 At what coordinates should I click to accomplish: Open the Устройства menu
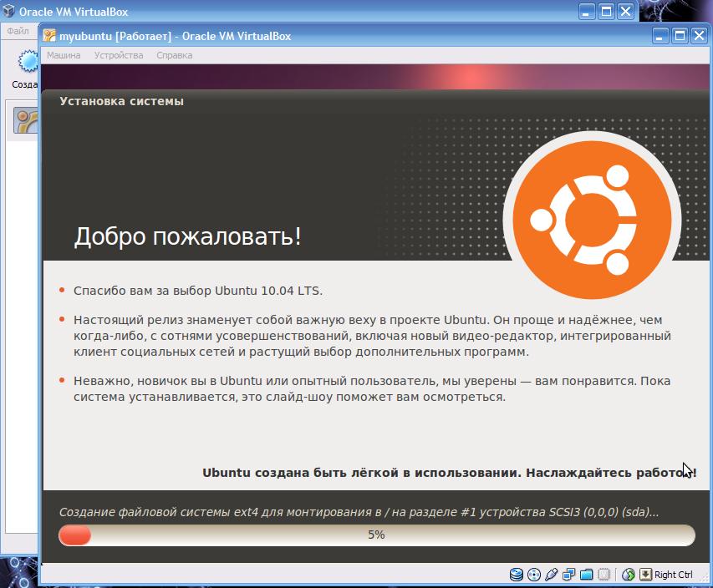click(x=119, y=55)
